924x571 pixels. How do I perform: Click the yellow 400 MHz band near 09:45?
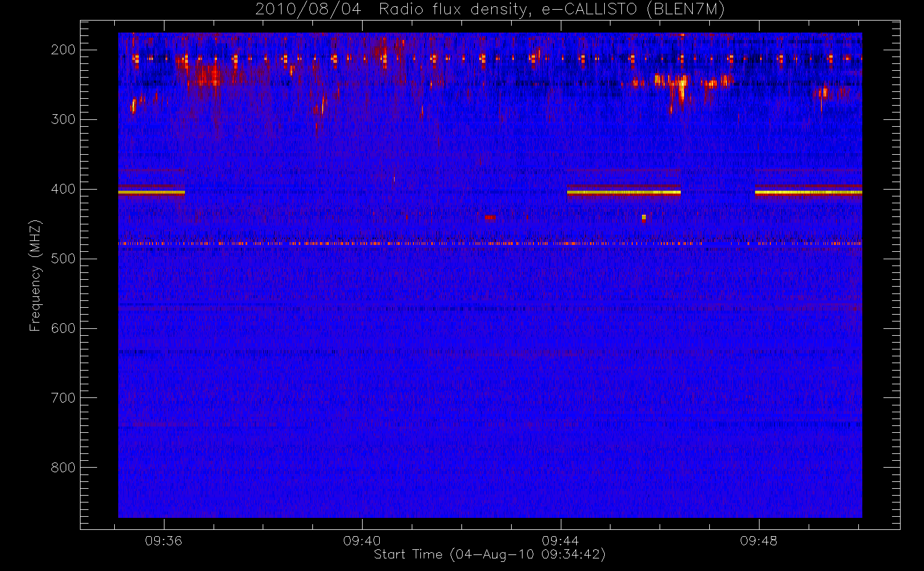(x=624, y=192)
